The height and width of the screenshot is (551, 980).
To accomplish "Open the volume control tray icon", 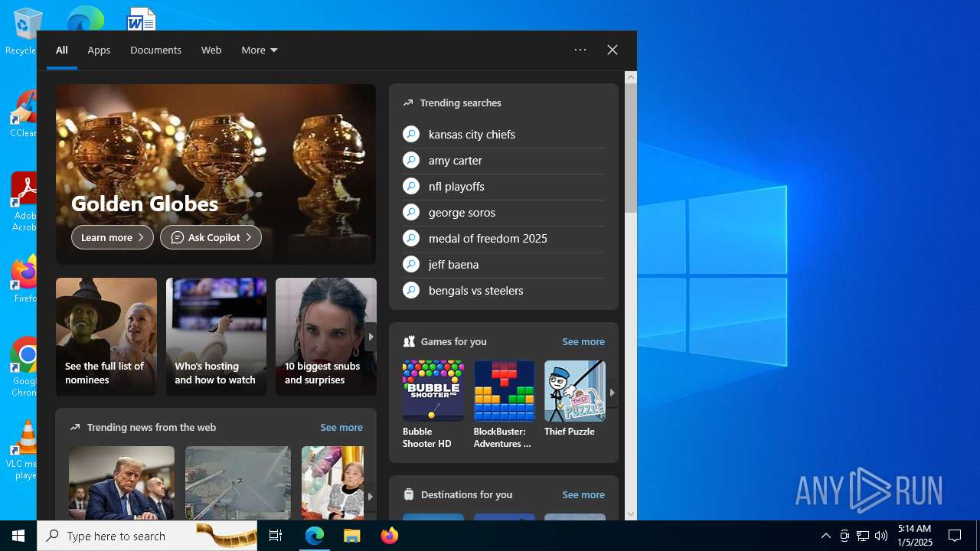I will 881,536.
